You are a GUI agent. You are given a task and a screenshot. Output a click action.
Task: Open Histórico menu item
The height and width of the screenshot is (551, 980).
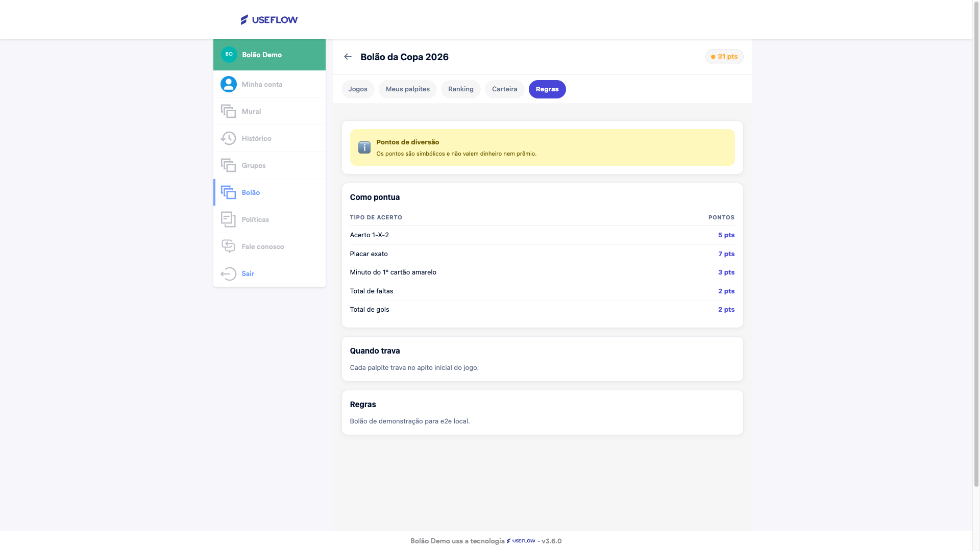pos(269,138)
